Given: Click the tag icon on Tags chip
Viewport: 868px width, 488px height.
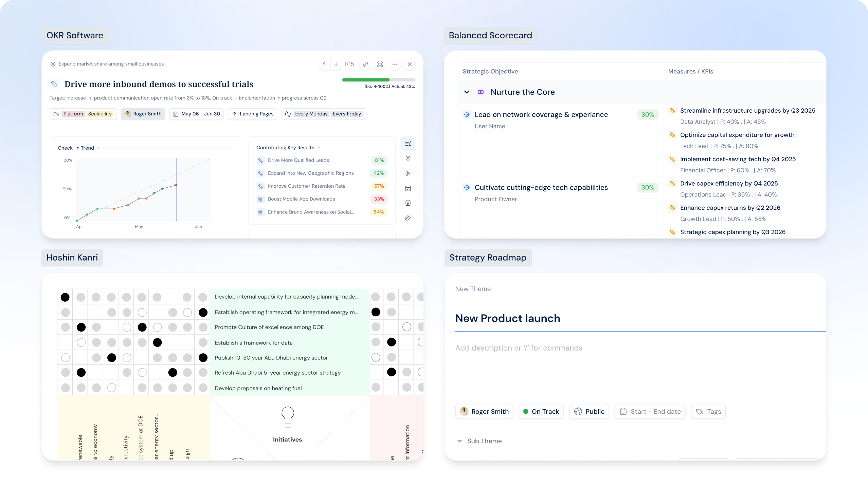Looking at the screenshot, I should click(700, 412).
